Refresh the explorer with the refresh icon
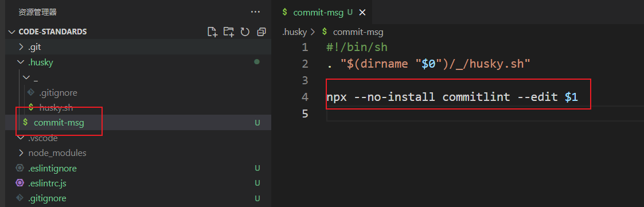This screenshot has height=207, width=644. pos(245,32)
